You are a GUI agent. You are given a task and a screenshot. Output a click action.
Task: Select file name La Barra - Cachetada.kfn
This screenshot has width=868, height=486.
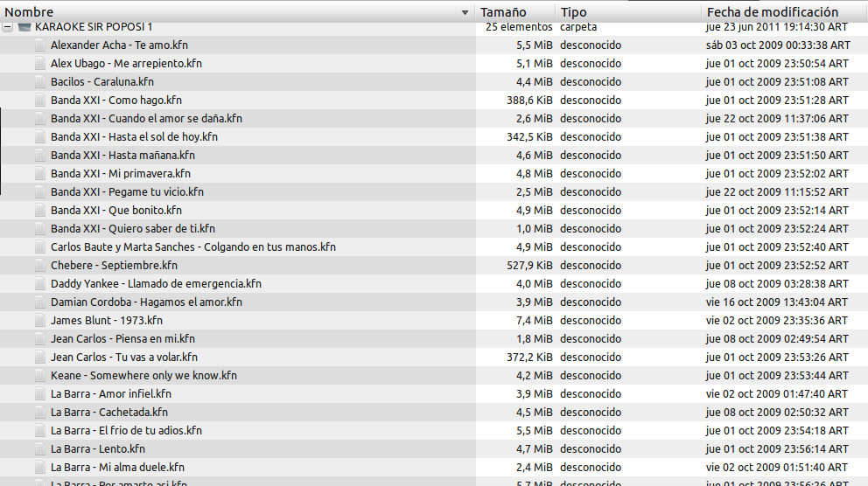(x=109, y=412)
